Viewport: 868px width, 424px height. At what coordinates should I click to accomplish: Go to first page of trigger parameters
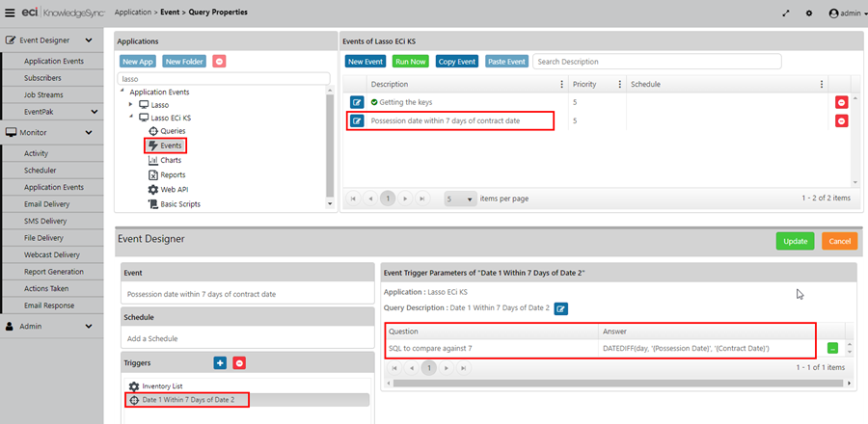coord(394,367)
